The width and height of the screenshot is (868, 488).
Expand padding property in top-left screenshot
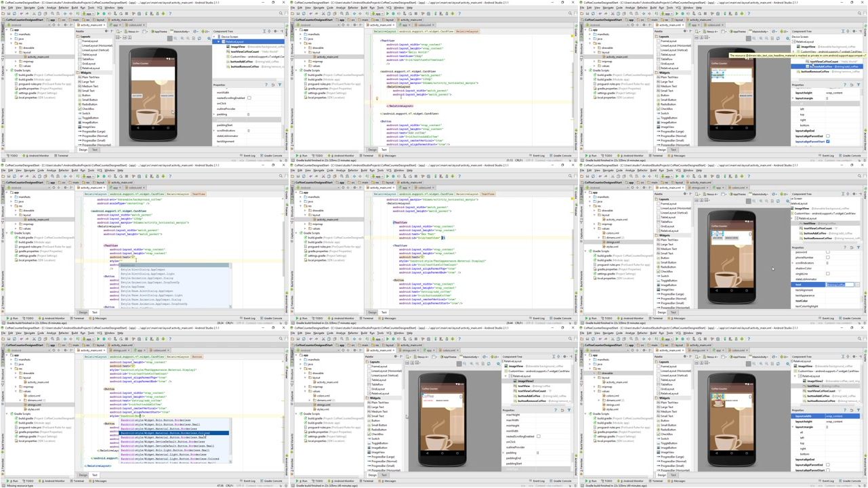pyautogui.click(x=215, y=115)
